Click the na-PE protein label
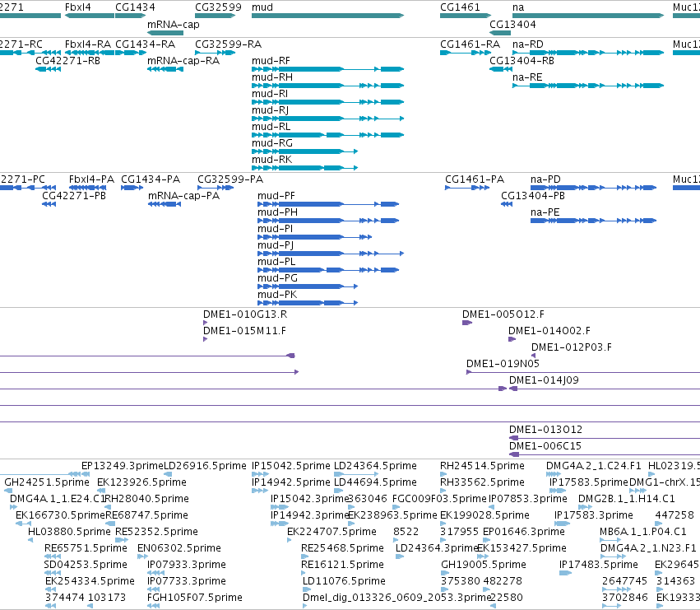Image resolution: width=700 pixels, height=610 pixels. [545, 212]
